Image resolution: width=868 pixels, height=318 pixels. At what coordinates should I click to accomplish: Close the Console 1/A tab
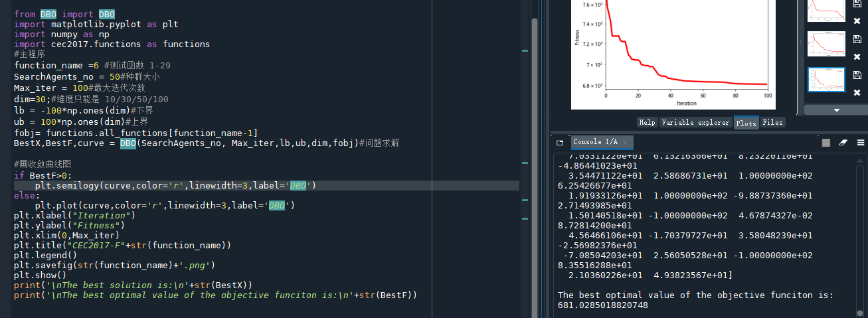[626, 142]
